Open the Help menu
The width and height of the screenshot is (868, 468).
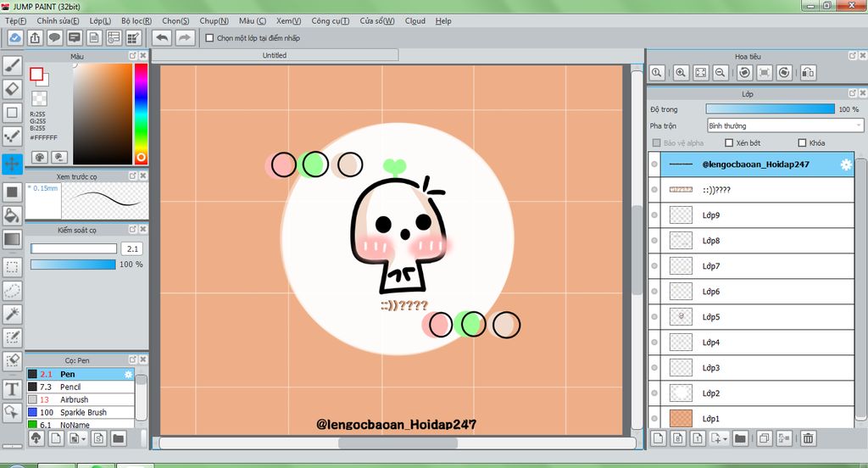click(x=442, y=21)
